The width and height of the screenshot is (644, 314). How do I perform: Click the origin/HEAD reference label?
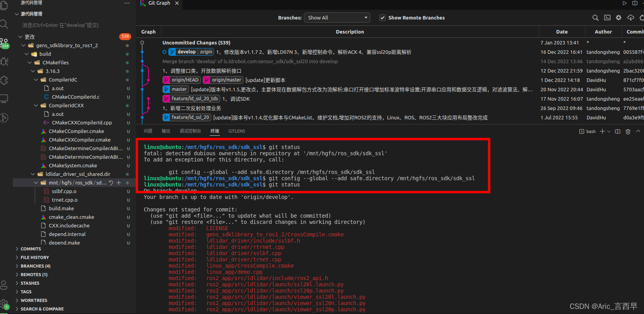(182, 80)
